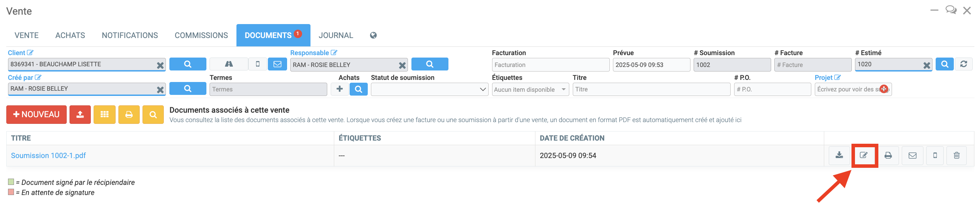Expand the Statut de soumission dropdown

pyautogui.click(x=429, y=89)
